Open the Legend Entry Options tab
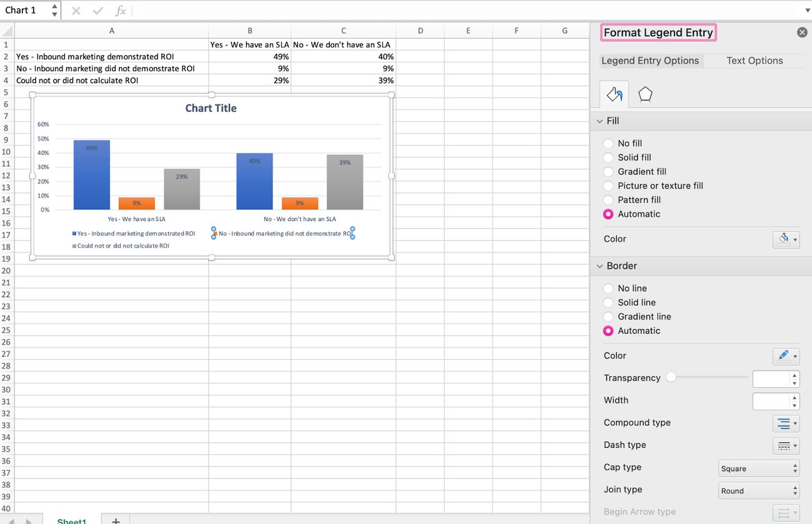This screenshot has height=524, width=812. point(650,61)
